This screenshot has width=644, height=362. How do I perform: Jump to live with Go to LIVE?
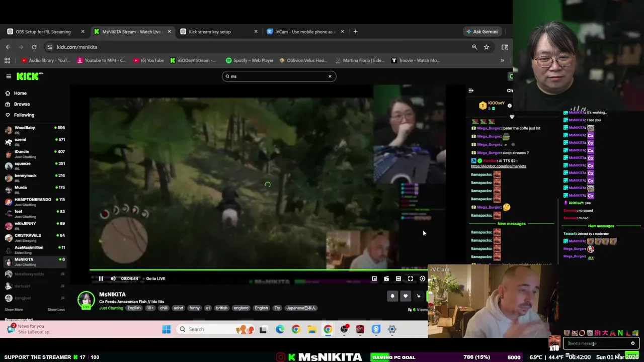click(155, 279)
